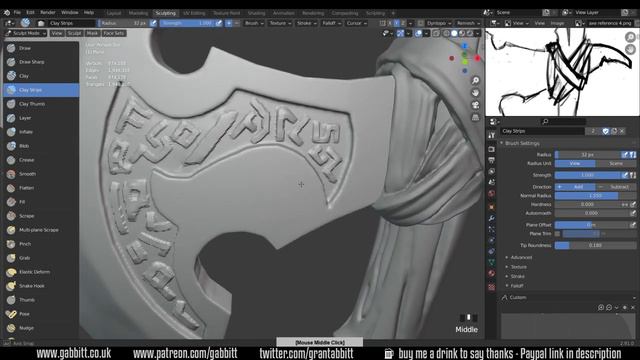Enable the Plane Trim checkbox

(x=558, y=234)
